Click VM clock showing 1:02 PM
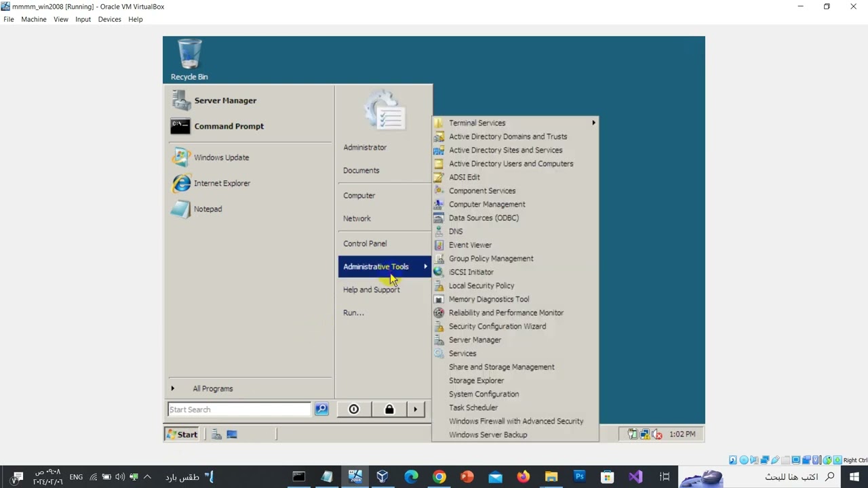This screenshot has width=868, height=488. 682,434
